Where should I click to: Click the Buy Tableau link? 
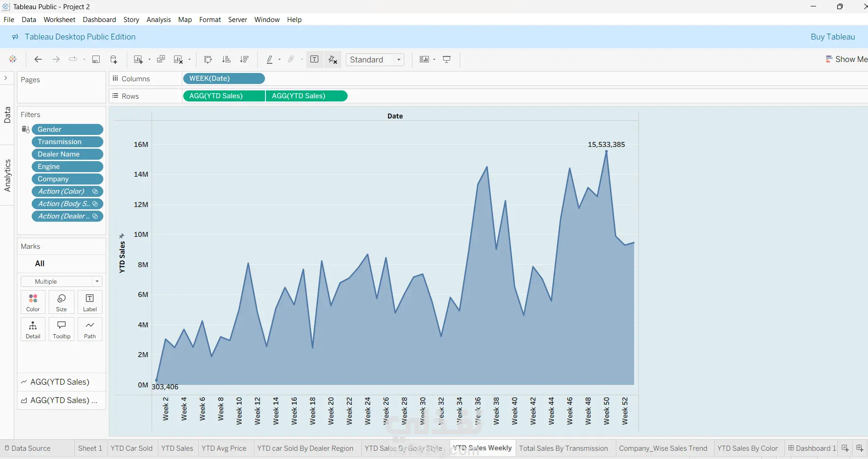[833, 37]
